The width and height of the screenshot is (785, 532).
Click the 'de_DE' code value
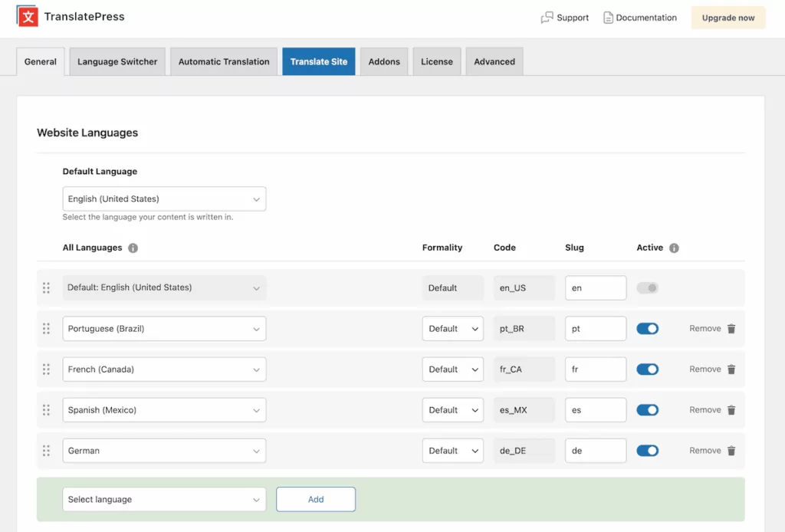pyautogui.click(x=524, y=451)
